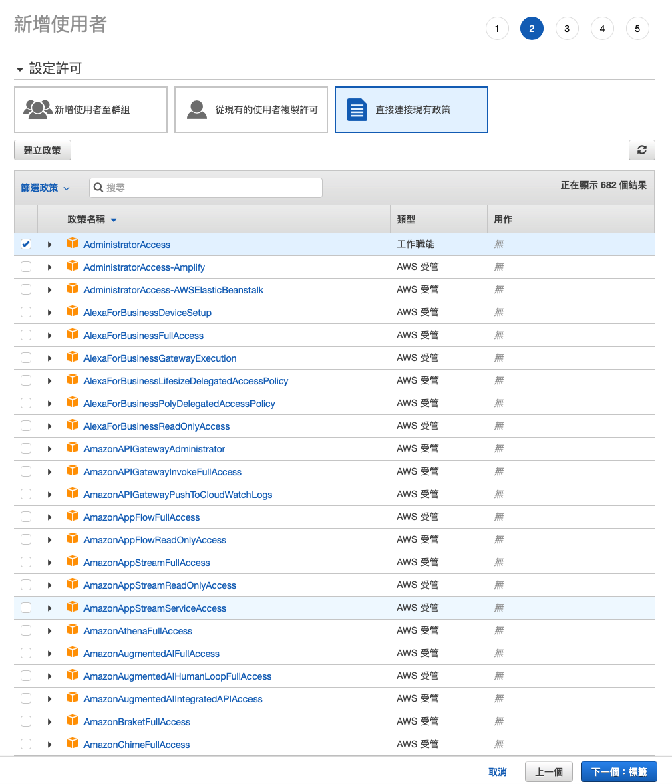The image size is (672, 784).
Task: Expand AlexaForBusinessLifesizeDelegatedAccessPolicy row arrow
Action: click(49, 381)
